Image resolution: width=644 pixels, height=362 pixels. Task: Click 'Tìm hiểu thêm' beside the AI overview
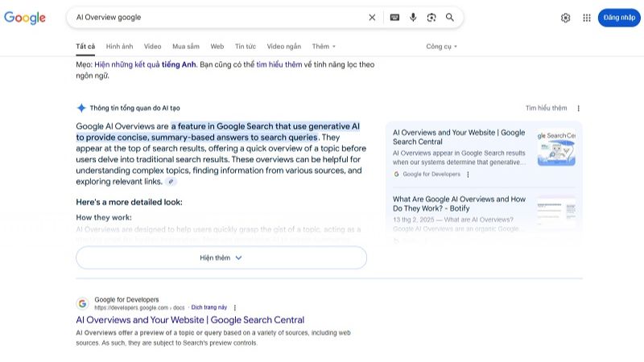click(546, 108)
